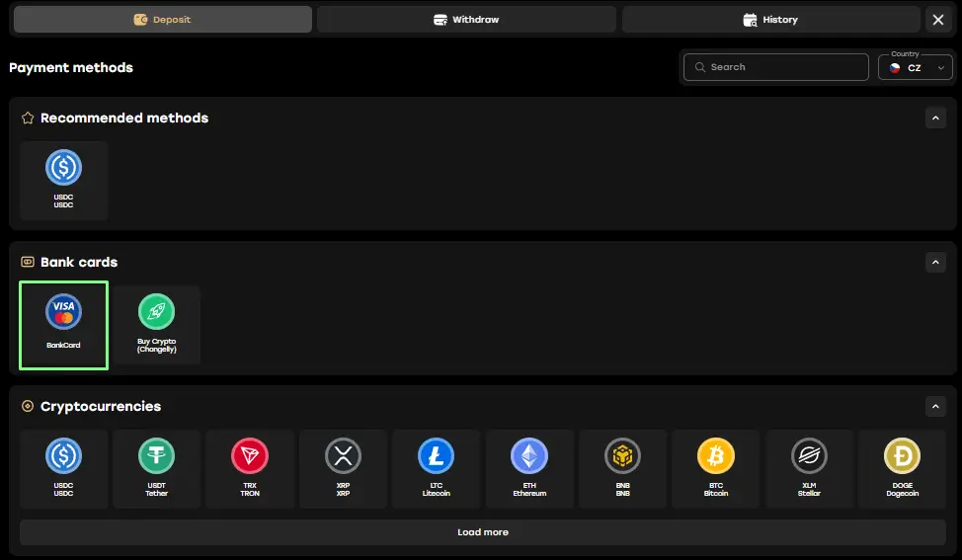962x560 pixels.
Task: Choose XRP cryptocurrency
Action: pyautogui.click(x=343, y=468)
